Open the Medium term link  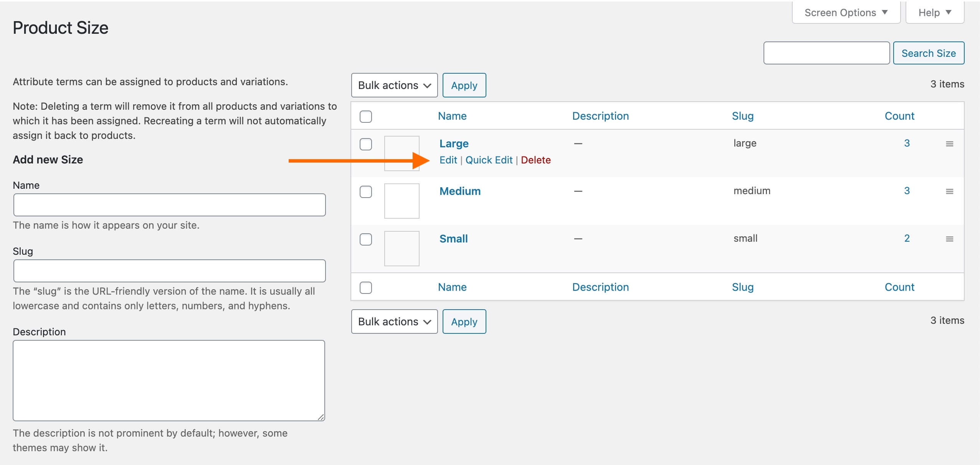coord(460,191)
